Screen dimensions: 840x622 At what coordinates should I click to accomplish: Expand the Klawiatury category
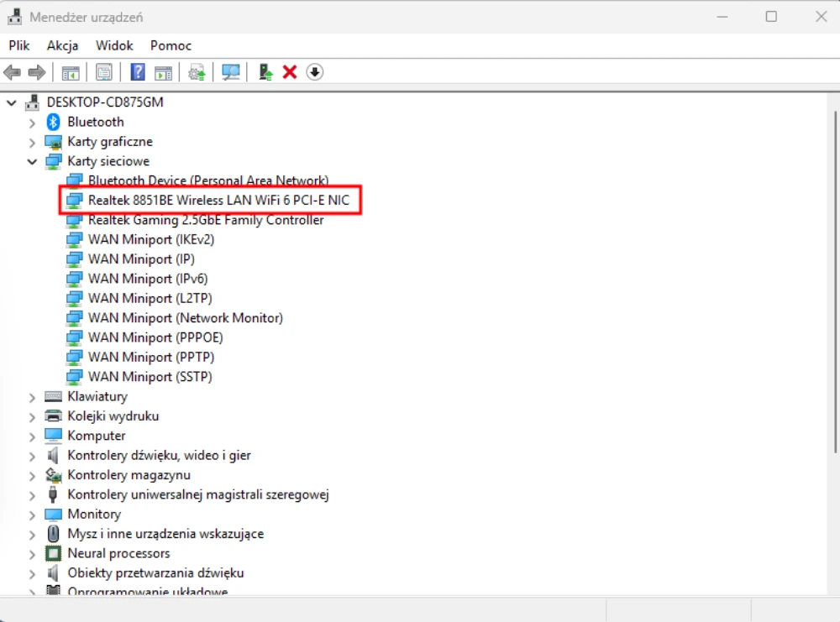click(32, 397)
